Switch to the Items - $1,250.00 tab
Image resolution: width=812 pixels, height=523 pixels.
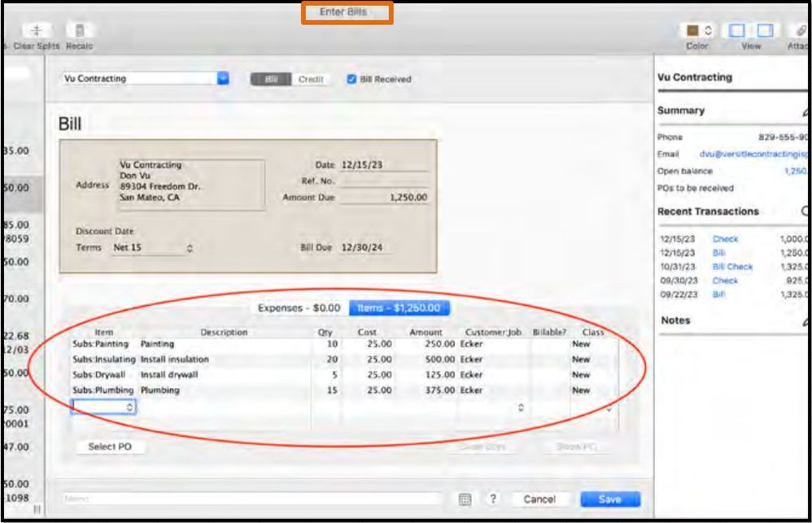[x=399, y=308]
